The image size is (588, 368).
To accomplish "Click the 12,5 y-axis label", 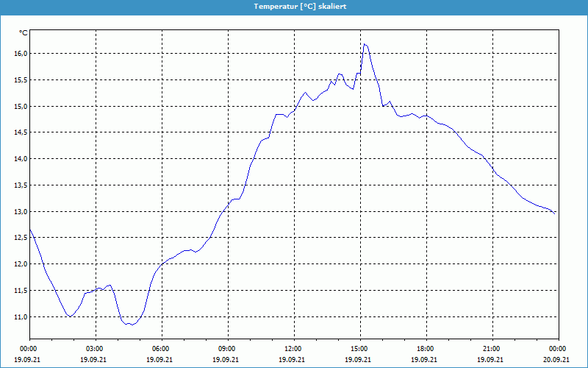I will (19, 238).
